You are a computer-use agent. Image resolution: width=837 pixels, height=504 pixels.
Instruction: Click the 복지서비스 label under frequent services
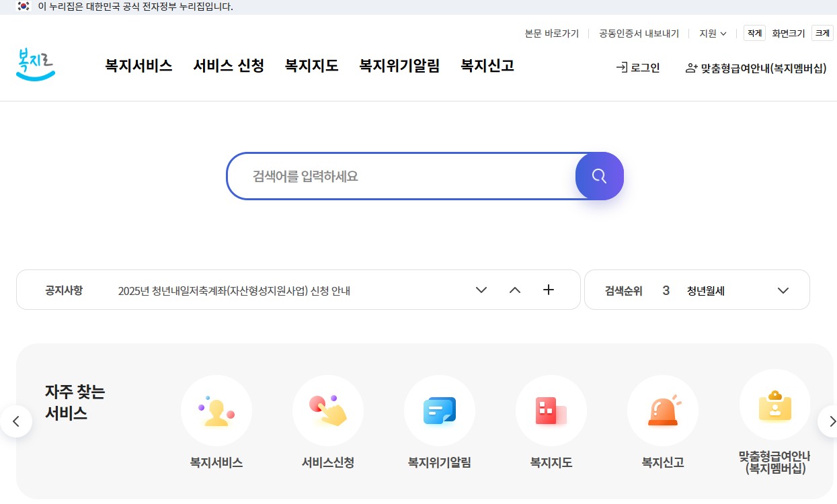pyautogui.click(x=216, y=462)
